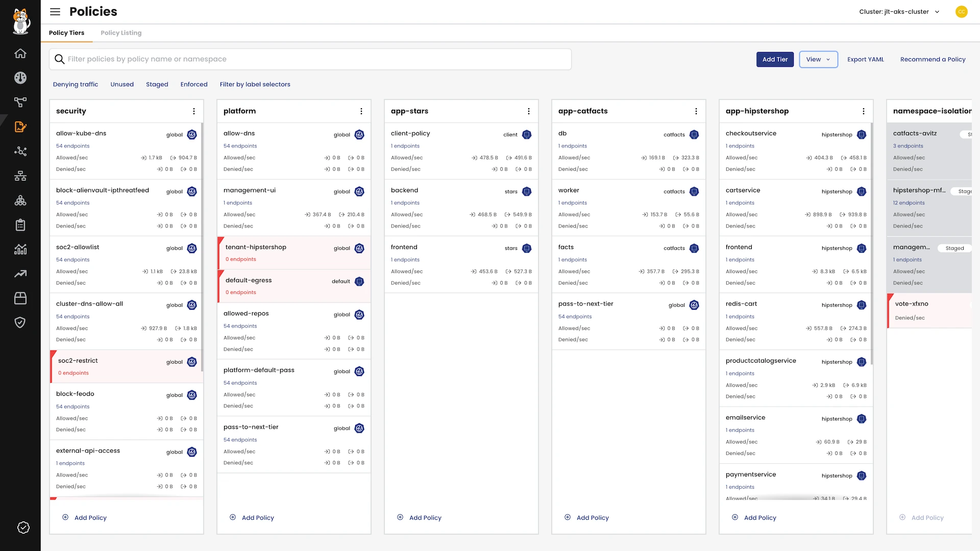
Task: Click the activity chart sidebar icon
Action: click(x=20, y=249)
